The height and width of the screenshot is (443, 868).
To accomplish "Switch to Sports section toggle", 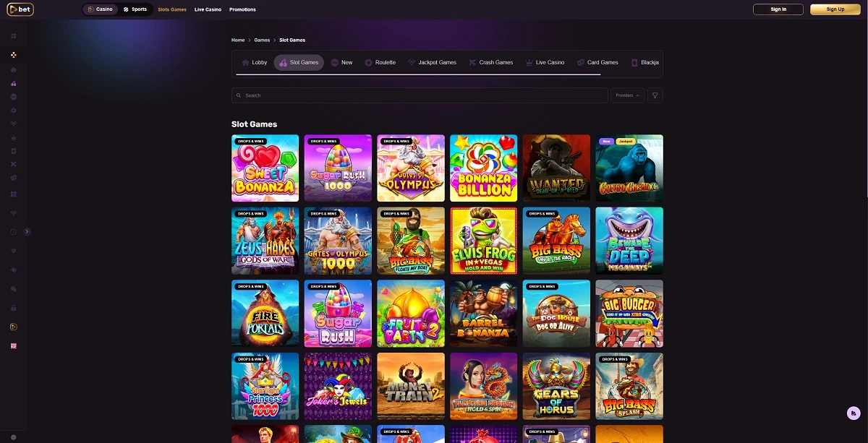I will point(135,9).
